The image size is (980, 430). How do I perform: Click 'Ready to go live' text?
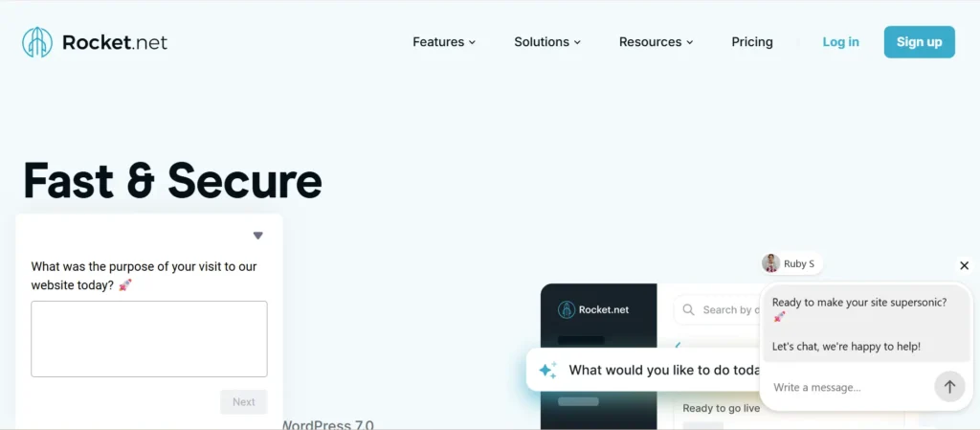coord(722,408)
